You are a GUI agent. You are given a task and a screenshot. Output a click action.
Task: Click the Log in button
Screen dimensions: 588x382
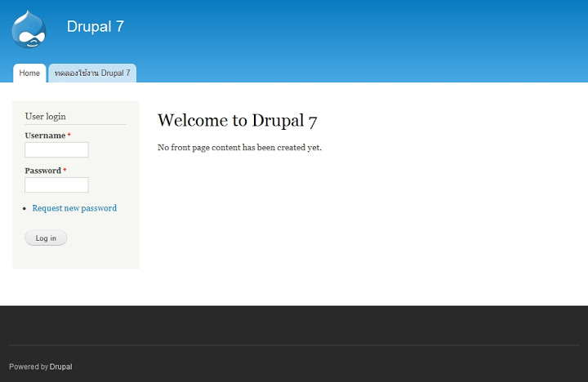click(46, 238)
